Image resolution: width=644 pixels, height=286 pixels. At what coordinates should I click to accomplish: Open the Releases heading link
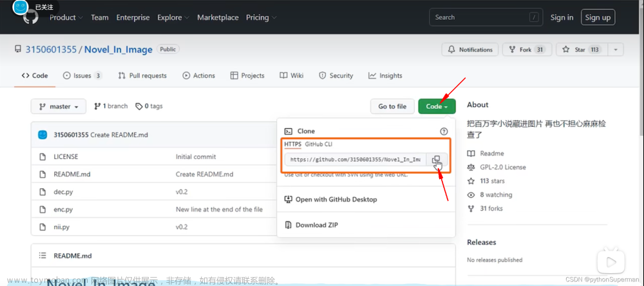[x=481, y=242]
